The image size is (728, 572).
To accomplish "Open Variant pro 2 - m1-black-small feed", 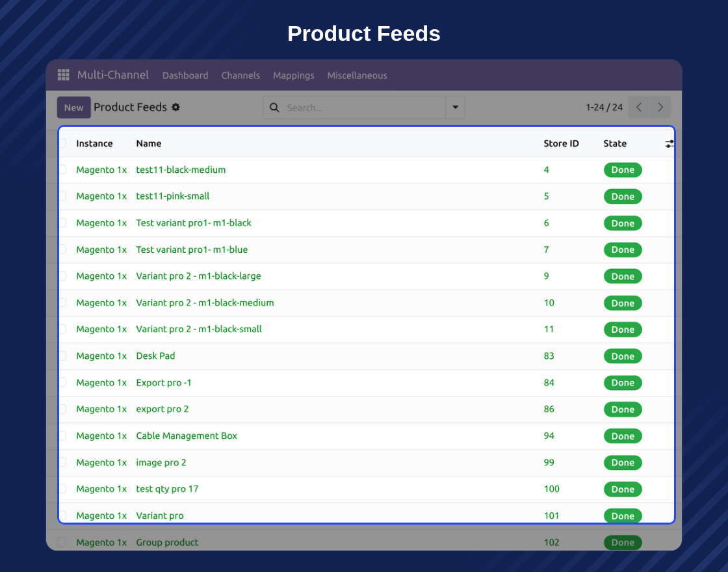I will [x=199, y=329].
